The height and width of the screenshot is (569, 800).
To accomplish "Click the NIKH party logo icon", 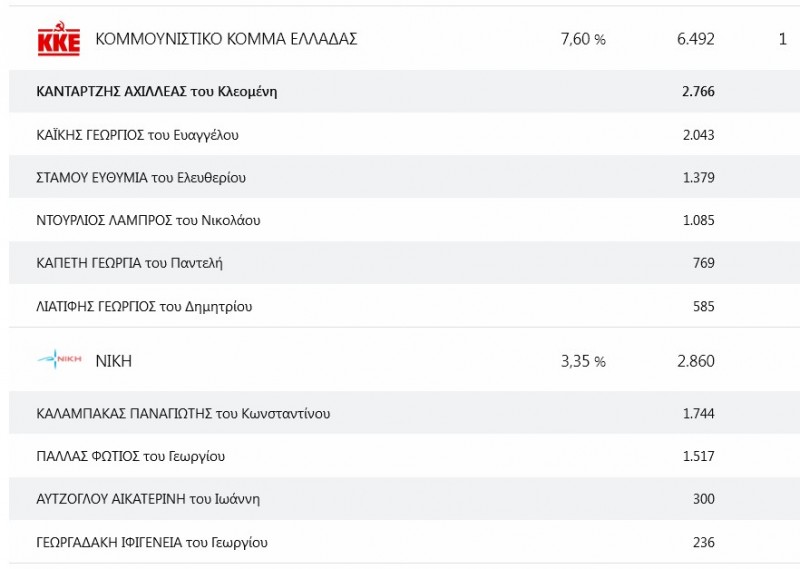I will coord(59,361).
